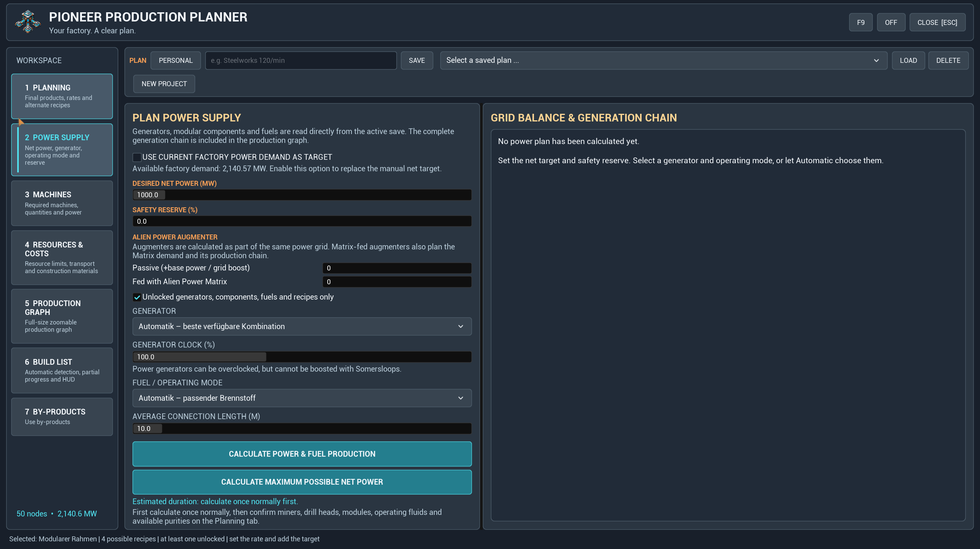Viewport: 980px width, 549px height.
Task: Close the planner with CLOSE [ESC]
Action: click(x=938, y=22)
